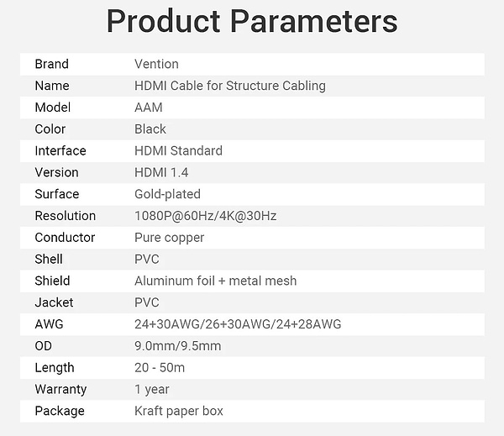504x436 pixels.
Task: Click the HDMI 1.4 version value
Action: pos(161,172)
